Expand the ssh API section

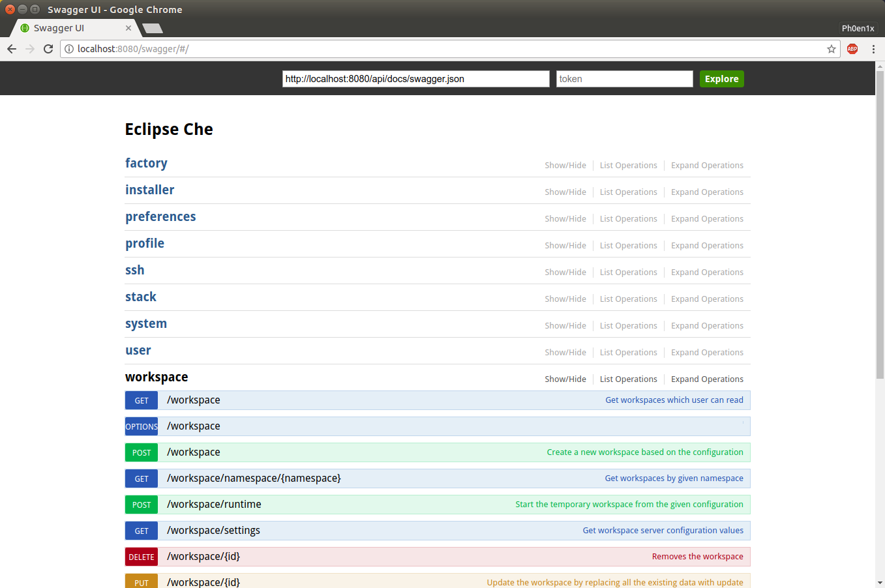(x=135, y=270)
